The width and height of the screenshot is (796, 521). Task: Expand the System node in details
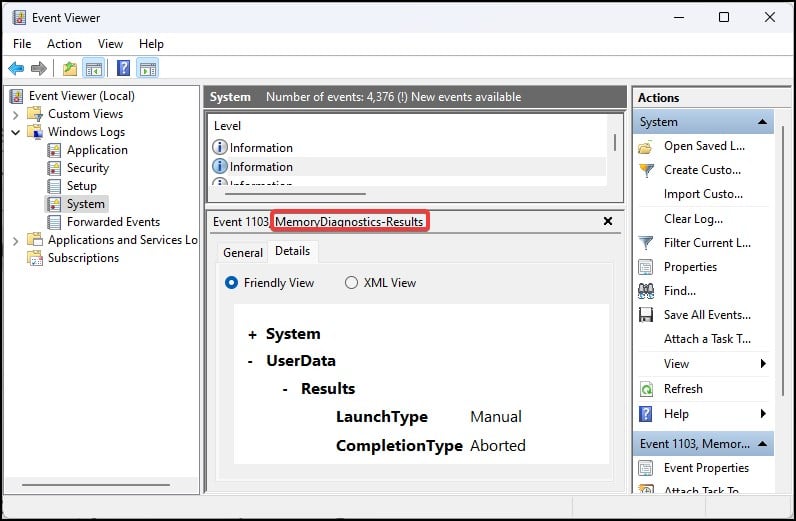click(252, 335)
